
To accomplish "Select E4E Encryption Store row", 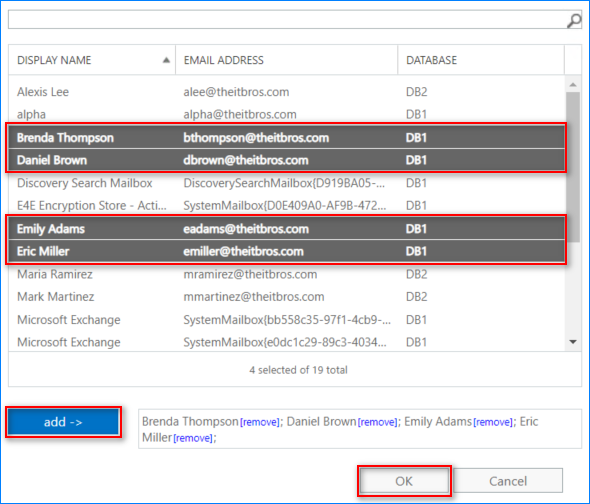I will [x=287, y=206].
